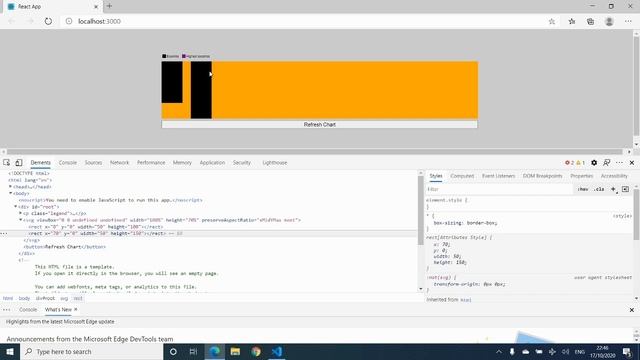Expand the p class legend node
The width and height of the screenshot is (640, 360).
[x=20, y=213]
